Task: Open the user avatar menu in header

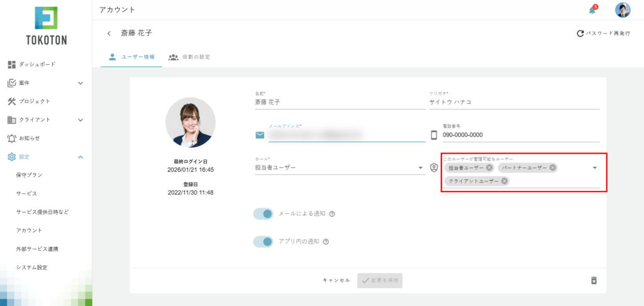Action: (x=622, y=10)
